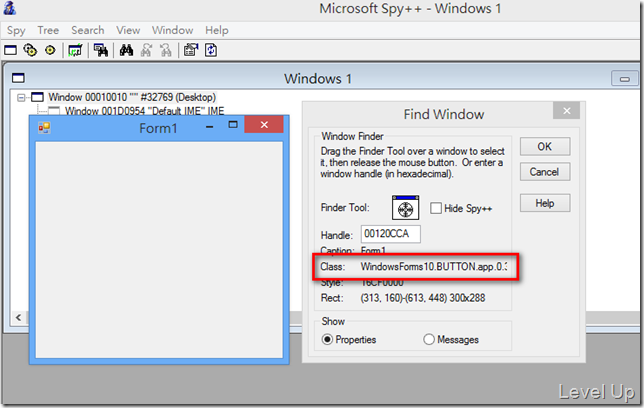Open the Tree menu
This screenshot has height=408, width=644.
48,30
